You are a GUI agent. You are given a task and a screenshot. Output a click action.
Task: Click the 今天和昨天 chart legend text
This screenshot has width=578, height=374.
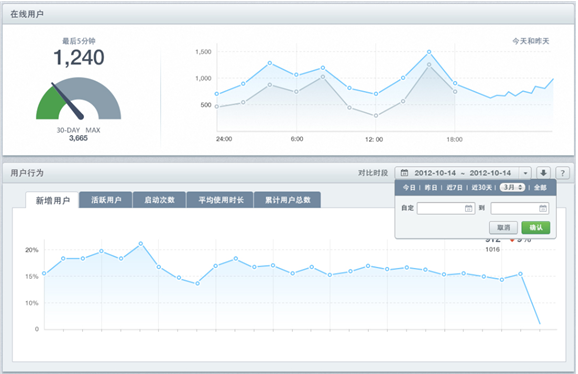[x=530, y=41]
